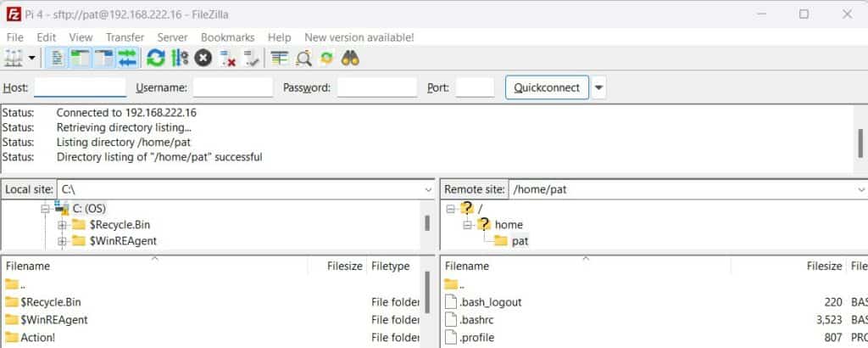Open the Transfer menu
Viewport: 868px width, 348px height.
(x=125, y=37)
